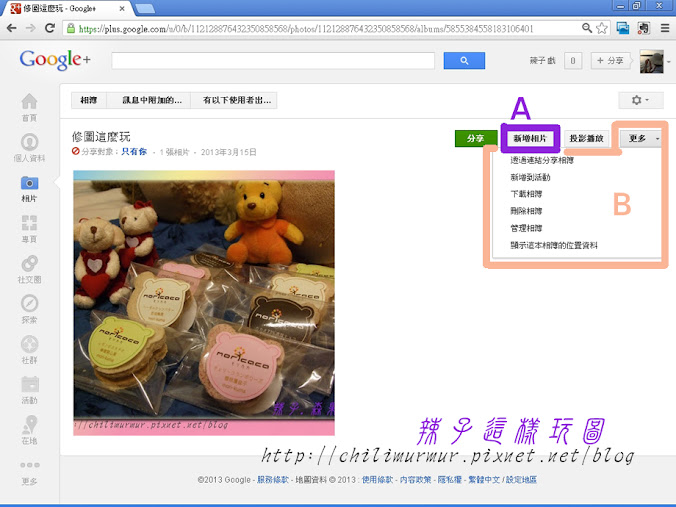676x507 pixels.
Task: Click the blue search magnifier button
Action: pos(464,60)
